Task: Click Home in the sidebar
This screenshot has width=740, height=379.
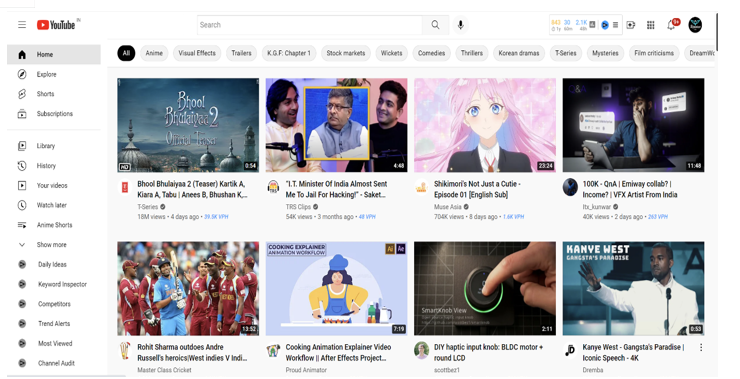Action: (x=54, y=54)
